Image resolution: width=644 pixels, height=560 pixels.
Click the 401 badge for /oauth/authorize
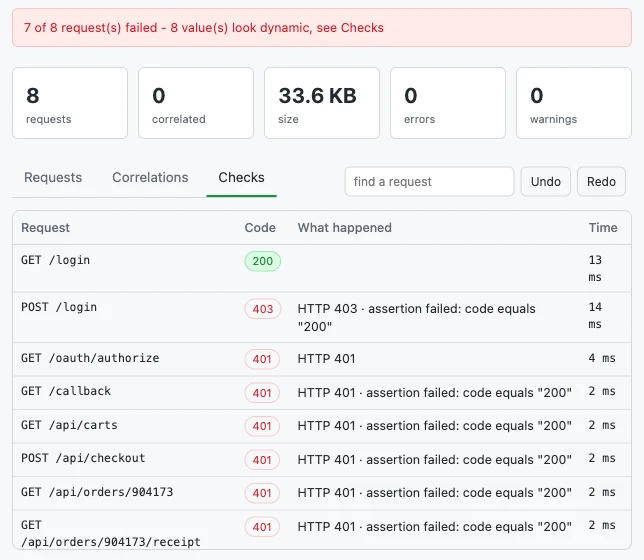tap(262, 359)
